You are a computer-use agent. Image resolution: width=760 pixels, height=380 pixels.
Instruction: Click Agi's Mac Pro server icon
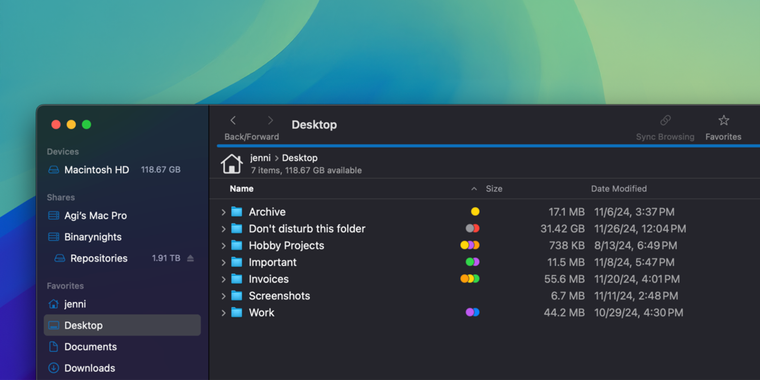[53, 216]
